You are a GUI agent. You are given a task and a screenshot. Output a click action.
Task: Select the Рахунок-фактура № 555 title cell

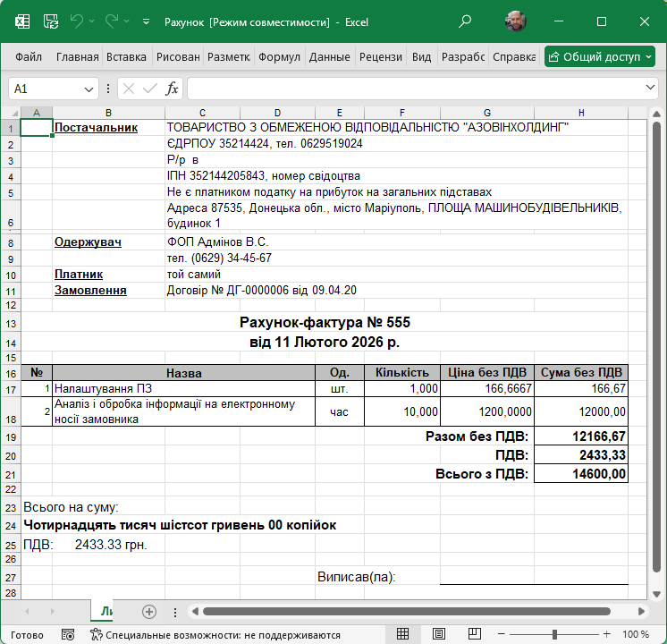[x=325, y=323]
